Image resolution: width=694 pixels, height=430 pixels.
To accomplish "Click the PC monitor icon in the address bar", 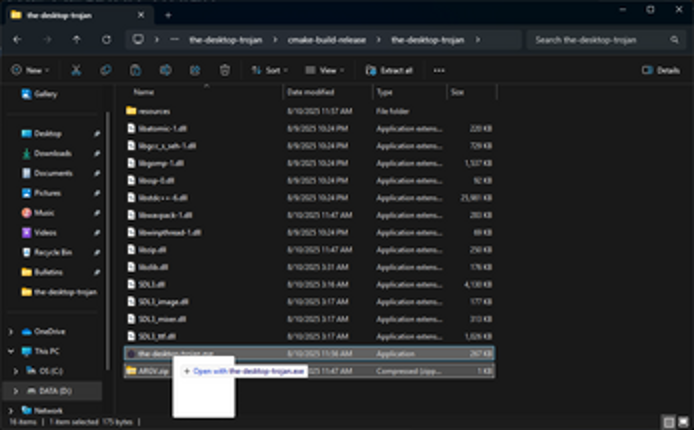I will [138, 39].
